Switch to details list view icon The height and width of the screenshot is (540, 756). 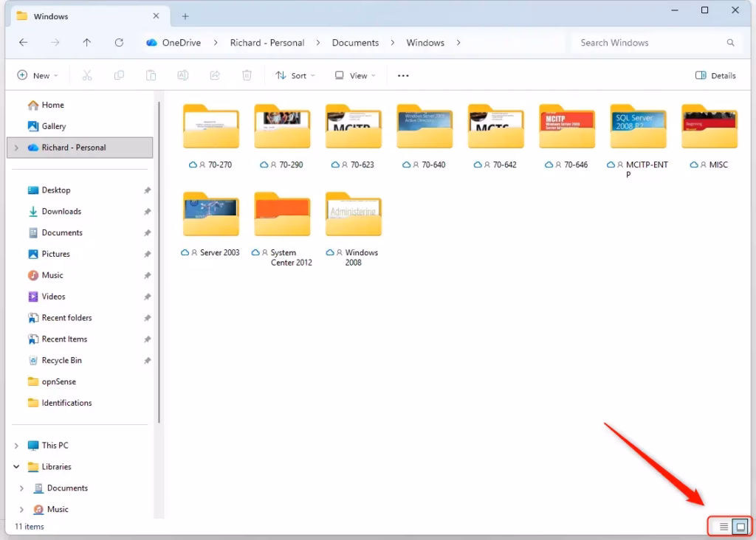724,527
